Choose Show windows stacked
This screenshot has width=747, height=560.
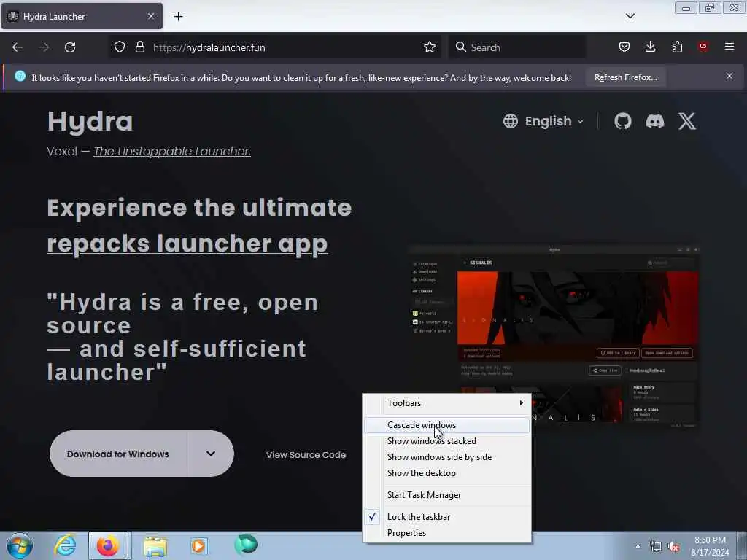447,441
